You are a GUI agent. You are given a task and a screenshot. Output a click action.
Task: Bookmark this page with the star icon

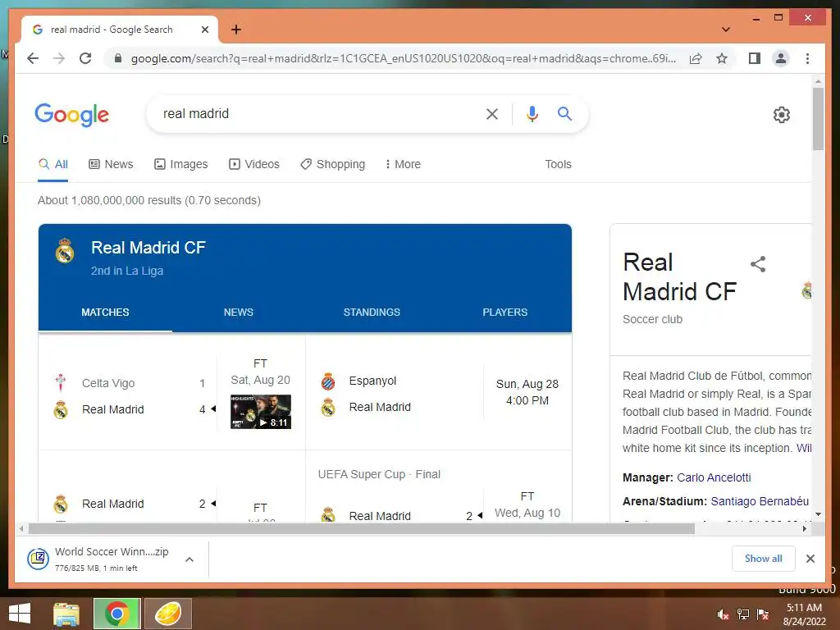pyautogui.click(x=722, y=58)
